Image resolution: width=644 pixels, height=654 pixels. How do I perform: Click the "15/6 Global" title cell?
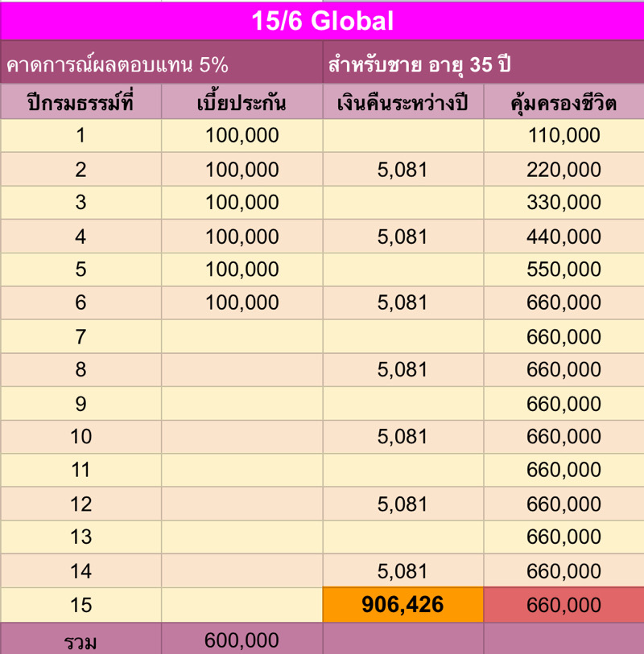(x=322, y=21)
